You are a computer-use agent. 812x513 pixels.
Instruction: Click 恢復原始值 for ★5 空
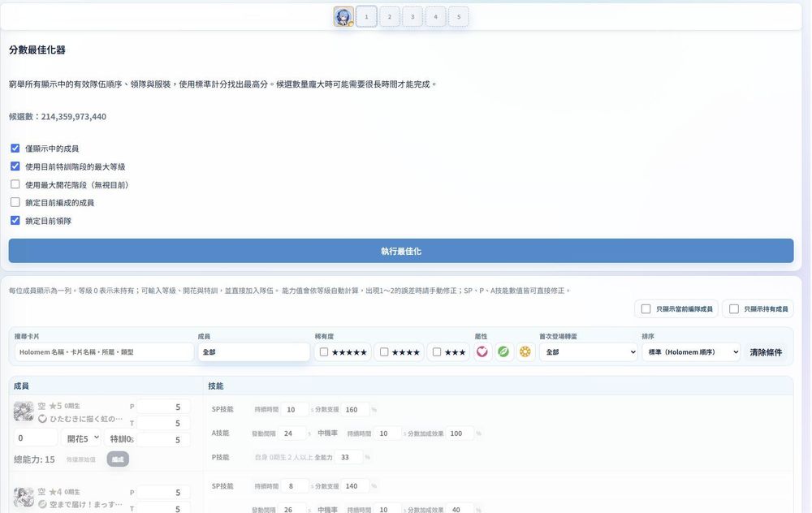point(80,459)
